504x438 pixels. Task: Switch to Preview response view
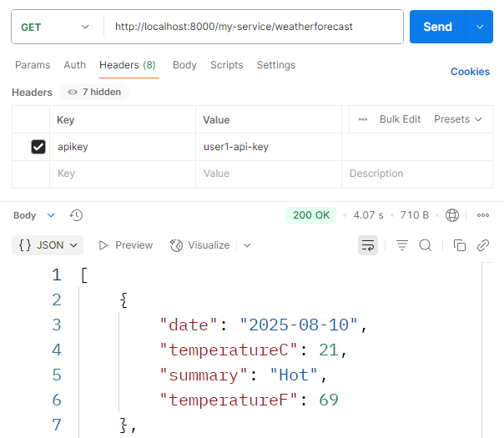click(x=126, y=245)
